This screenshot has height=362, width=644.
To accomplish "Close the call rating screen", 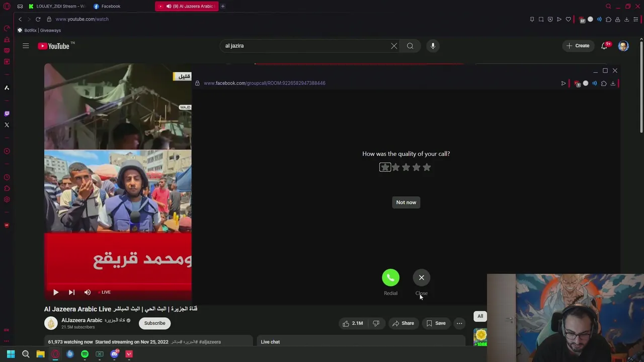I will (422, 278).
